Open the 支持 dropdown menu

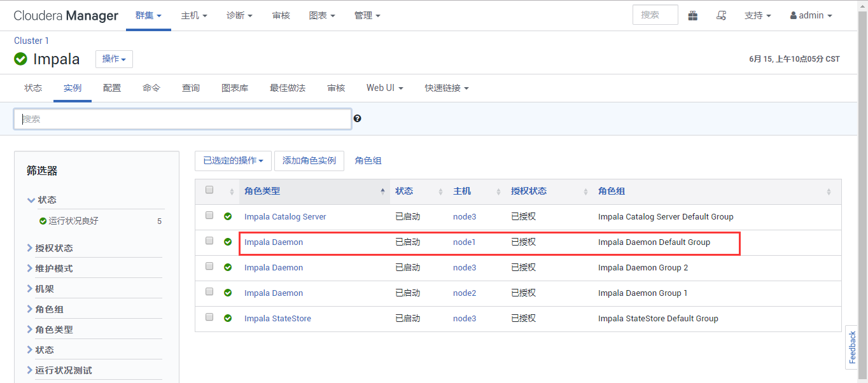[x=758, y=15]
